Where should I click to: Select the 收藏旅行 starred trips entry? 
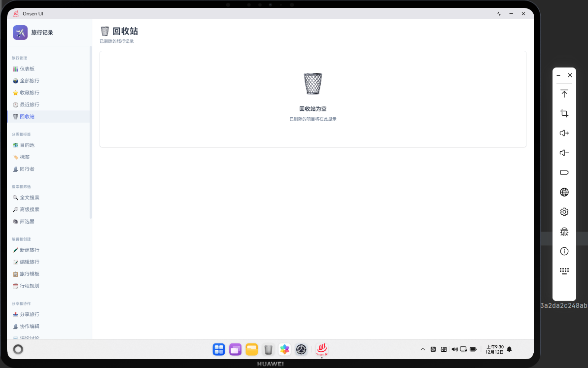coord(29,92)
